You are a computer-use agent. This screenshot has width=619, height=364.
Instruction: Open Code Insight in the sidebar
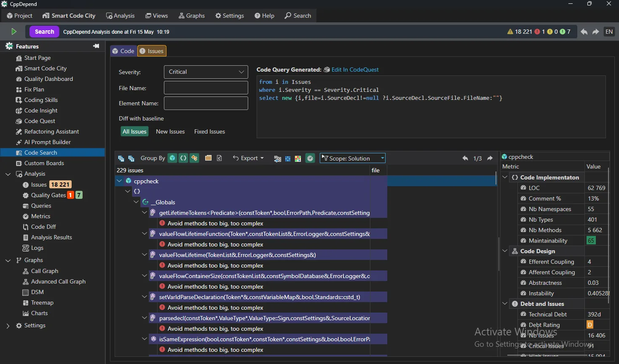click(41, 110)
